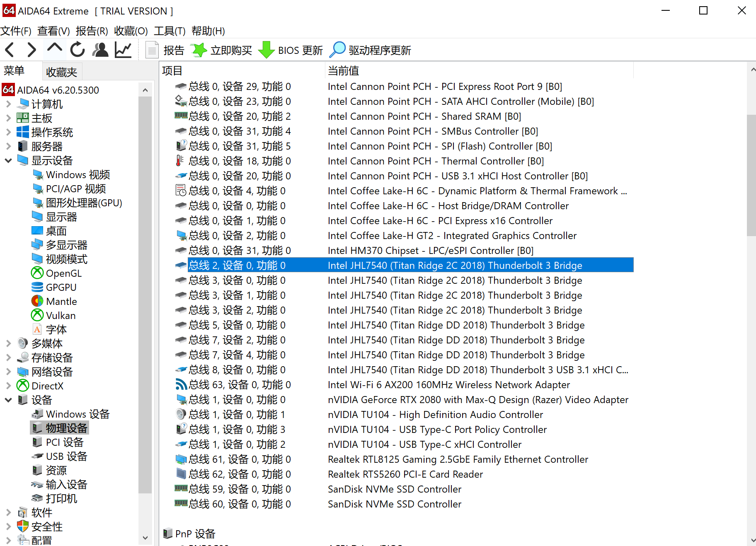The width and height of the screenshot is (756, 546).
Task: Expand the 多媒体 tree node
Action: pos(8,343)
